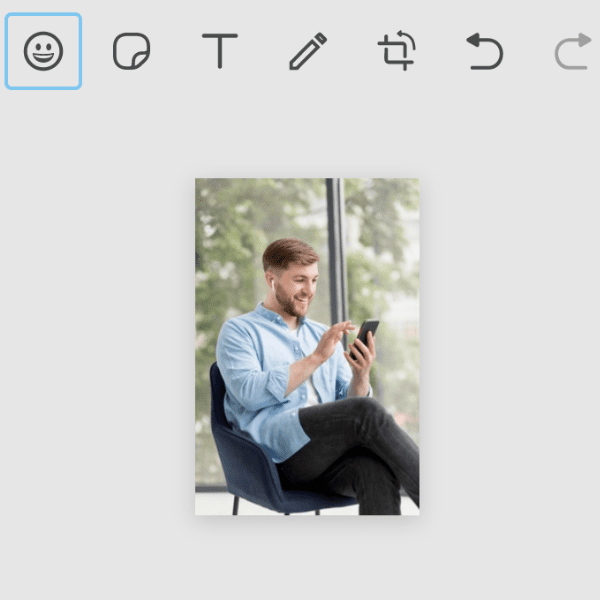The image size is (600, 600).
Task: Open the emoji picker (smiley icon)
Action: [43, 51]
